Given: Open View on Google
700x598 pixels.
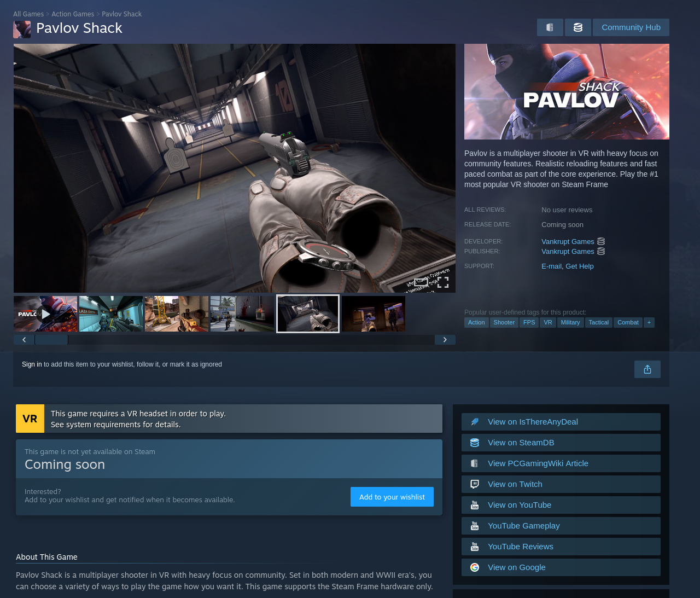Looking at the screenshot, I should (561, 567).
